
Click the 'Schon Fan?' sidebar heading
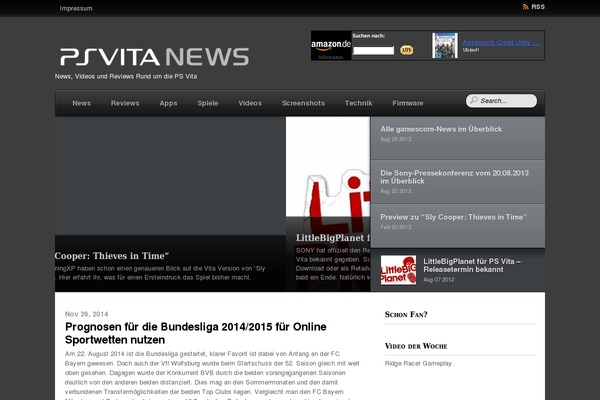pos(406,315)
